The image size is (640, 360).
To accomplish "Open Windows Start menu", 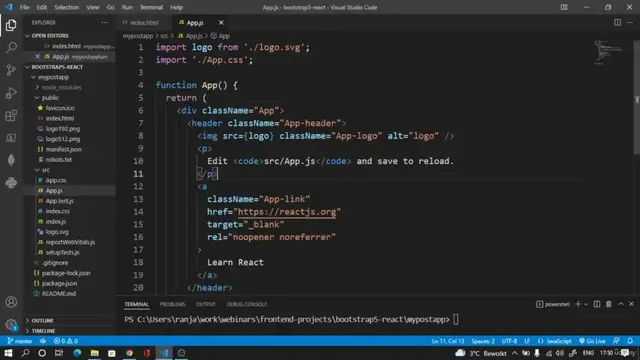I will pos(9,353).
